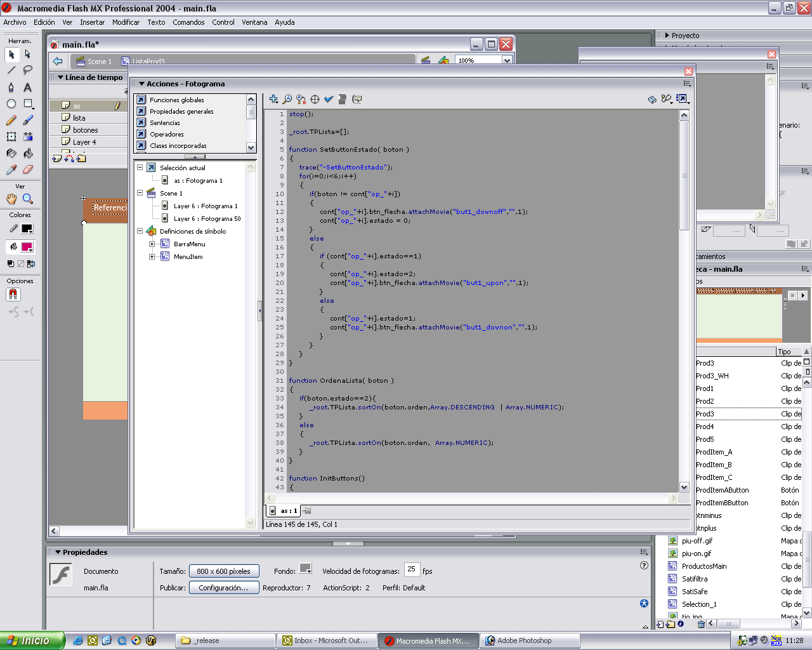Select the Lasso tool
This screenshot has width=812, height=650.
[x=28, y=70]
